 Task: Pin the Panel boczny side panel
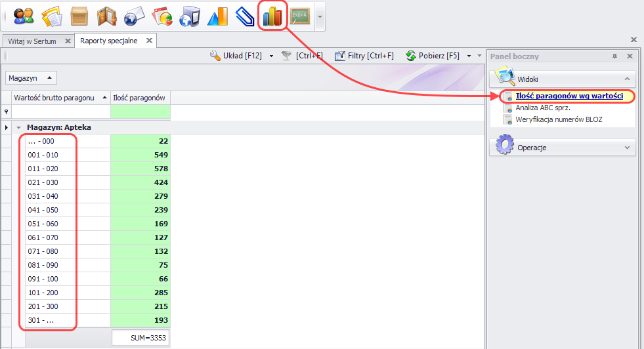615,56
